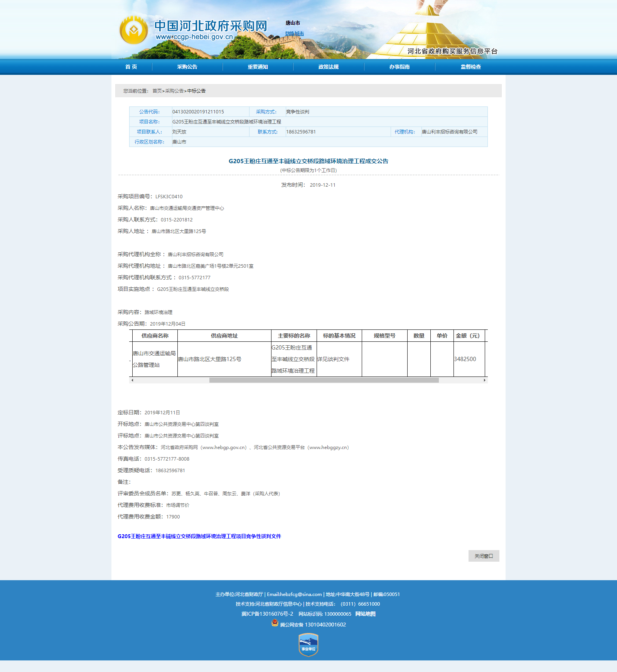The width and height of the screenshot is (617, 672).
Task: Click agency name 唐山利丰招标咨询有限公司 in header table
Action: pos(450,132)
